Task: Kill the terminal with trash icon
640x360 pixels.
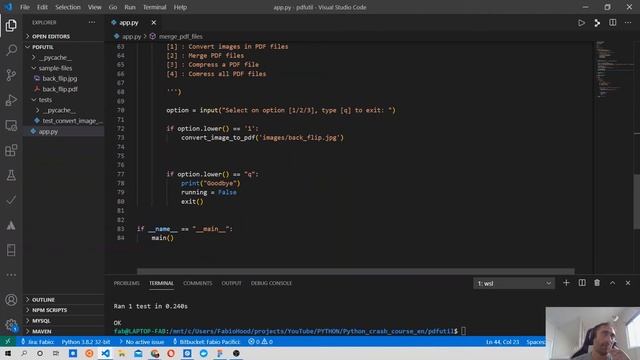Action: [x=597, y=283]
